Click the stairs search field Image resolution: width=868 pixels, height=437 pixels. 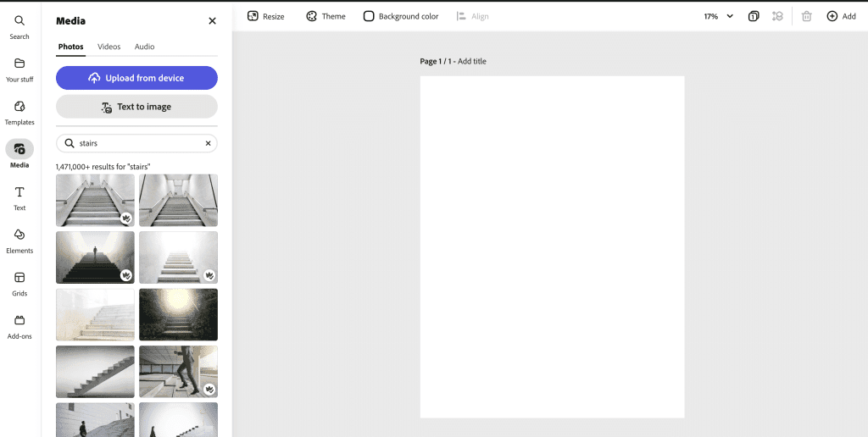click(x=136, y=143)
